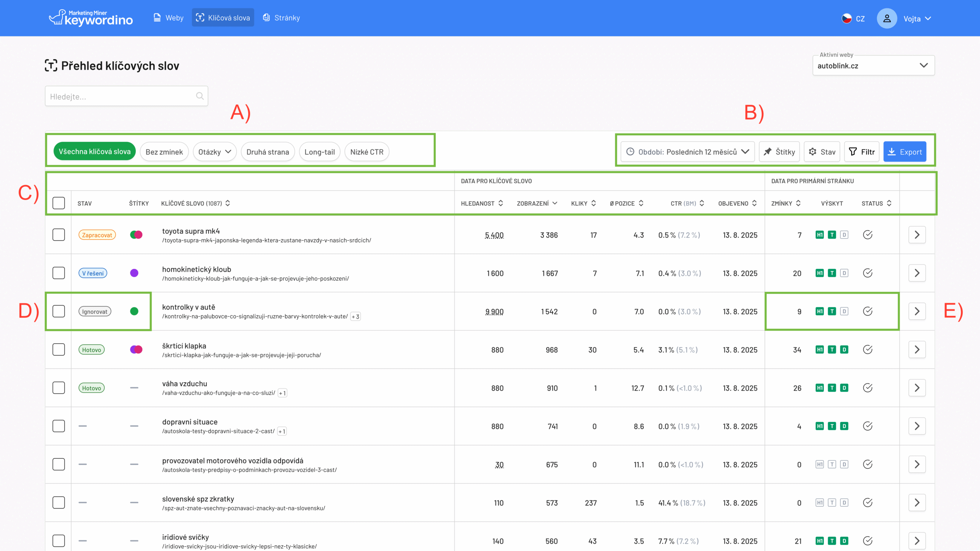Select the váha vzduchu row checkbox
Screen dimensions: 980x551
click(59, 388)
